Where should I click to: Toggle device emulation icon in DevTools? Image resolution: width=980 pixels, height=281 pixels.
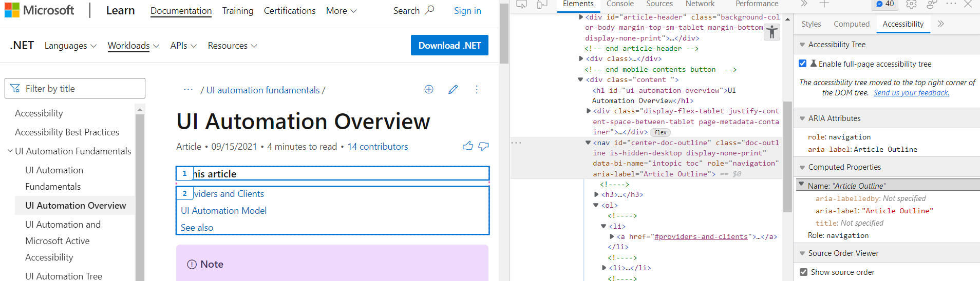tap(542, 5)
